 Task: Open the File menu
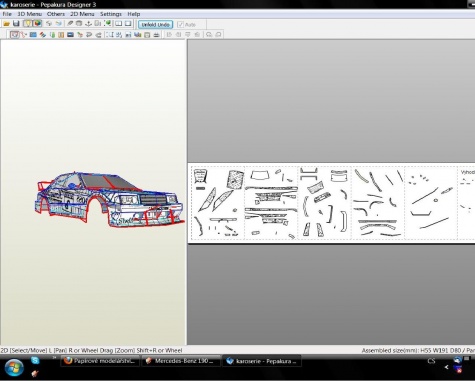click(x=7, y=14)
